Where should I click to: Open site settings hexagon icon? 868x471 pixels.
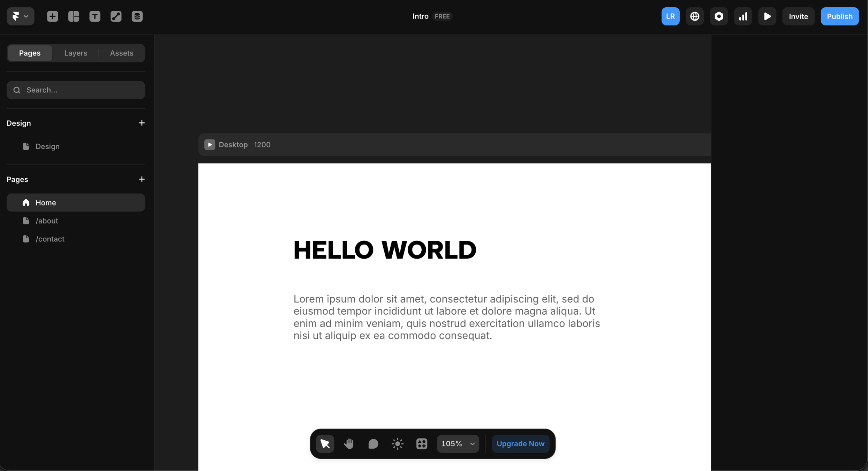click(719, 16)
